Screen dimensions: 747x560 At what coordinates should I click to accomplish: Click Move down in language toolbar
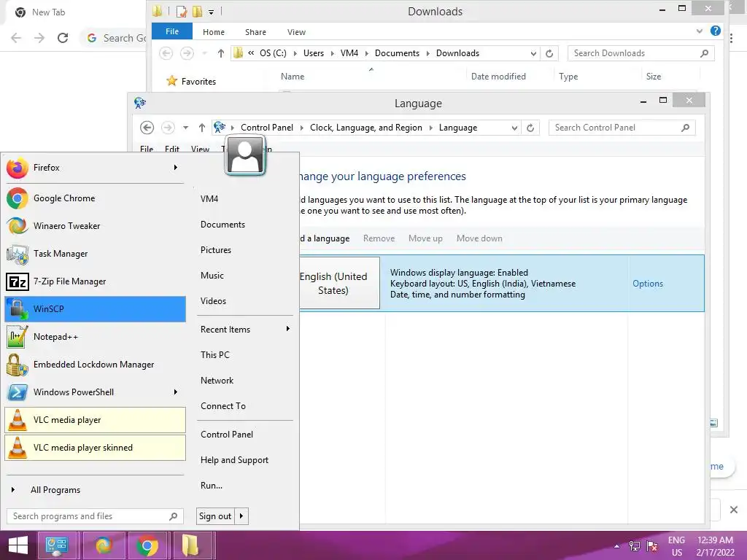point(479,238)
